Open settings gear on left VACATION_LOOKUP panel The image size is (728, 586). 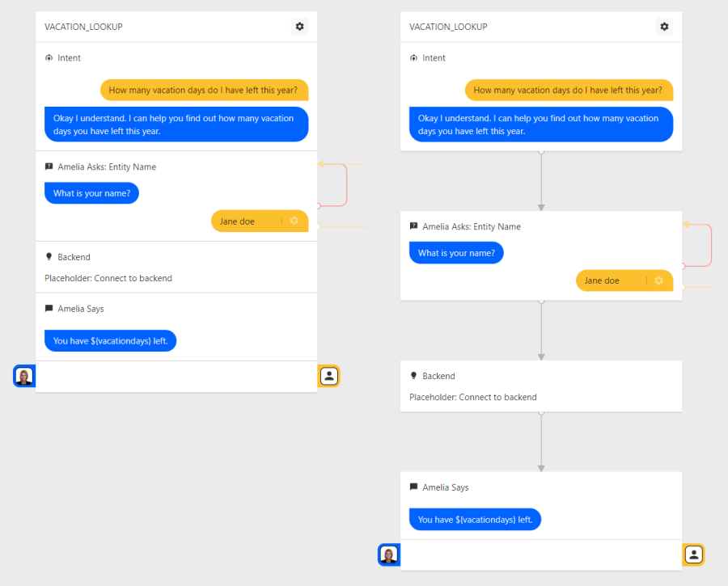point(300,27)
